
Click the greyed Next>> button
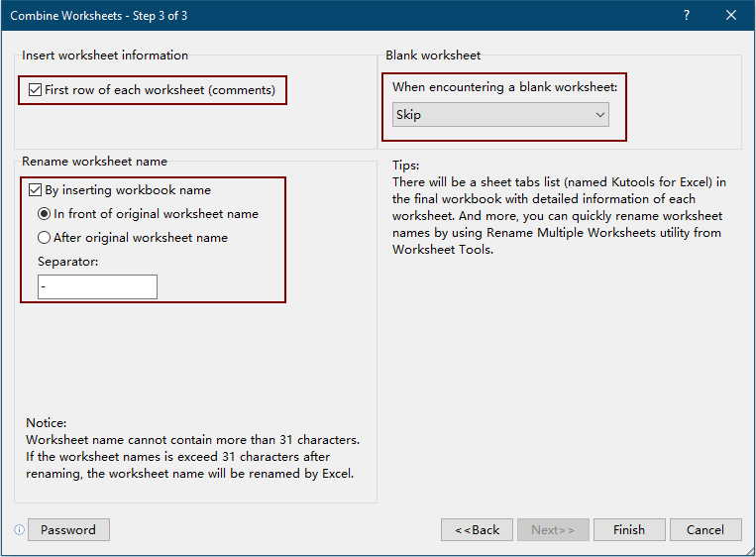(x=553, y=530)
